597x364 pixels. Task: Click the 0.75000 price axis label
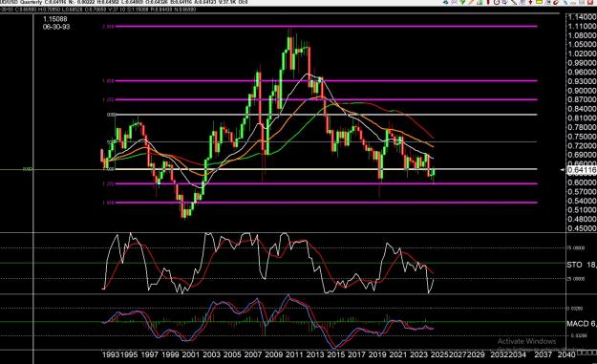[x=582, y=137]
